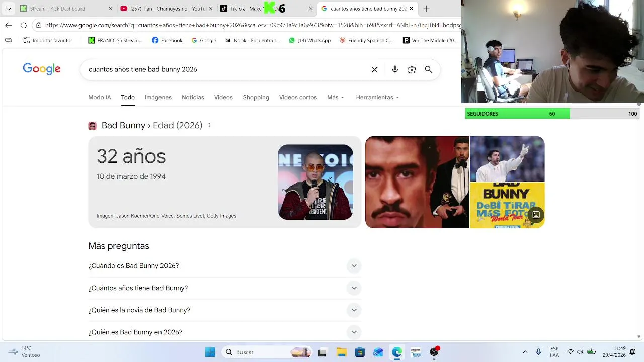The width and height of the screenshot is (644, 362).
Task: Open new browser tab
Action: [x=426, y=9]
